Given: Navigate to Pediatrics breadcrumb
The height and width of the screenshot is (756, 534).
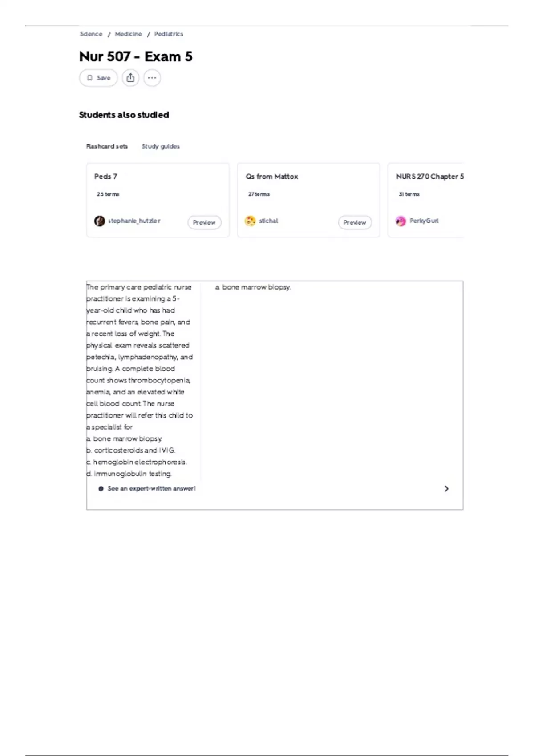Looking at the screenshot, I should point(169,34).
